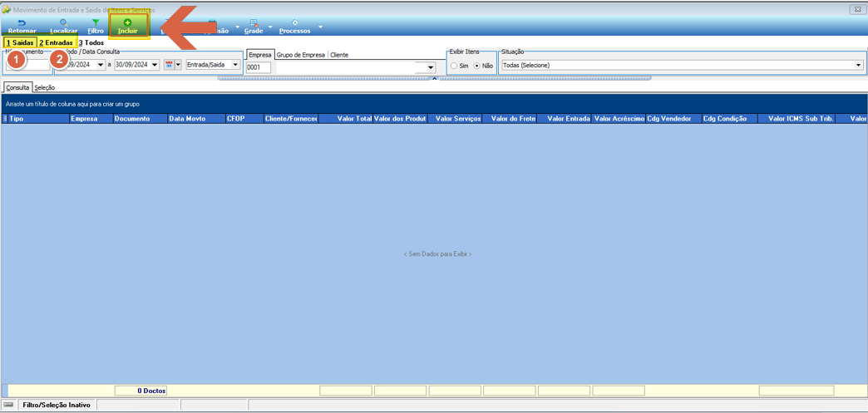Click the Valor Serviços column header
868x413 pixels.
[x=455, y=119]
